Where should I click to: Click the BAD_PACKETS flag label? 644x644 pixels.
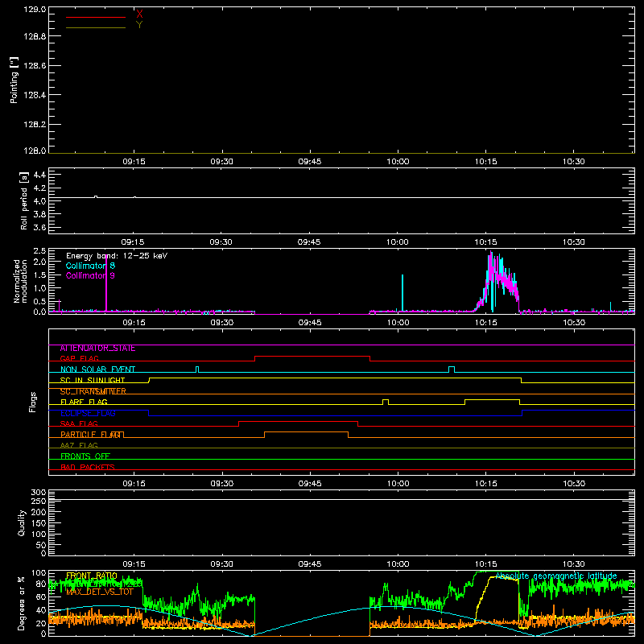(88, 467)
